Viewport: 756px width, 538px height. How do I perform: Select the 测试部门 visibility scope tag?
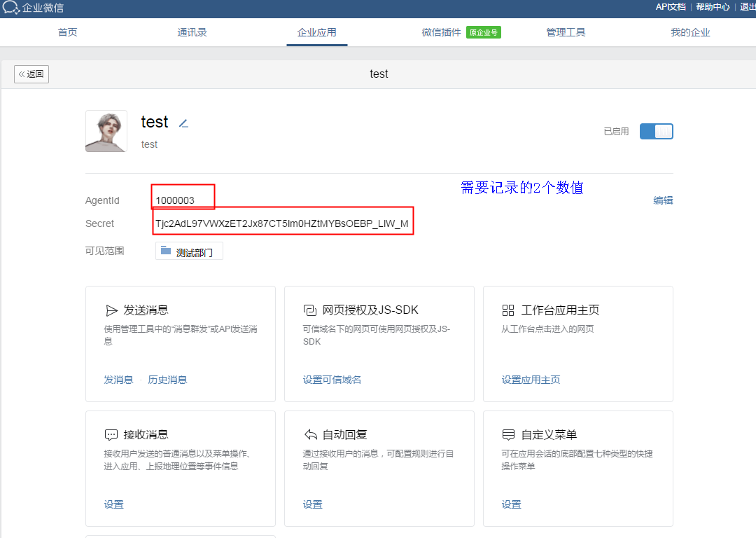click(189, 251)
